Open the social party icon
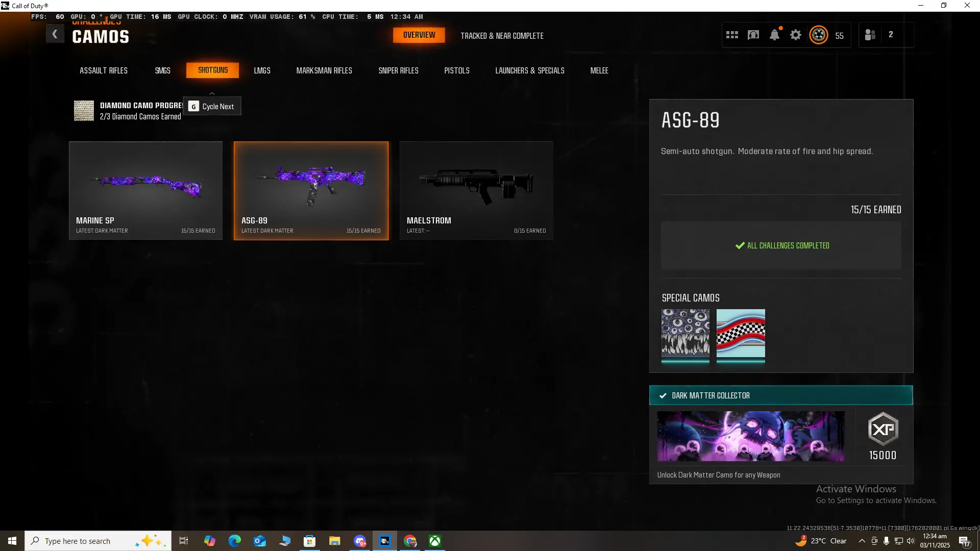980x551 pixels. pyautogui.click(x=870, y=35)
